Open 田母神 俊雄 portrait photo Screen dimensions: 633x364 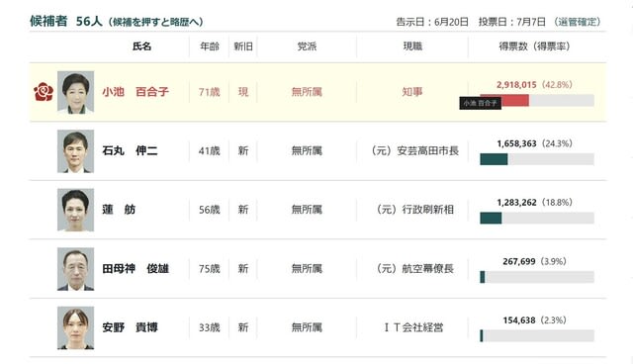(x=75, y=269)
